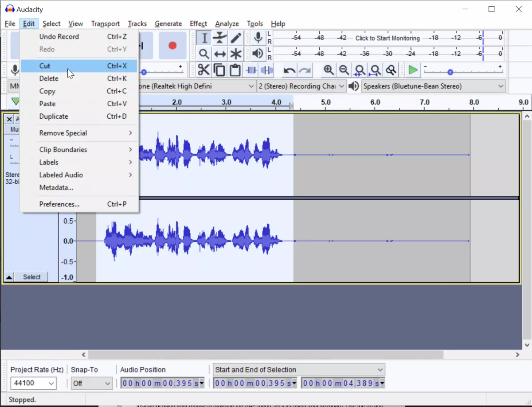Expand the Clip Boundaries submenu
Screen dimensions: 532x407
(x=79, y=150)
